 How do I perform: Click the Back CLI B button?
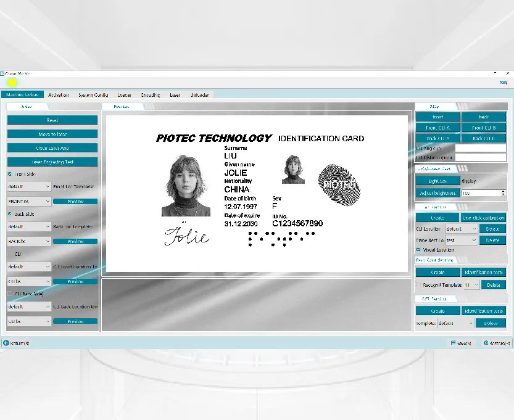(x=484, y=138)
